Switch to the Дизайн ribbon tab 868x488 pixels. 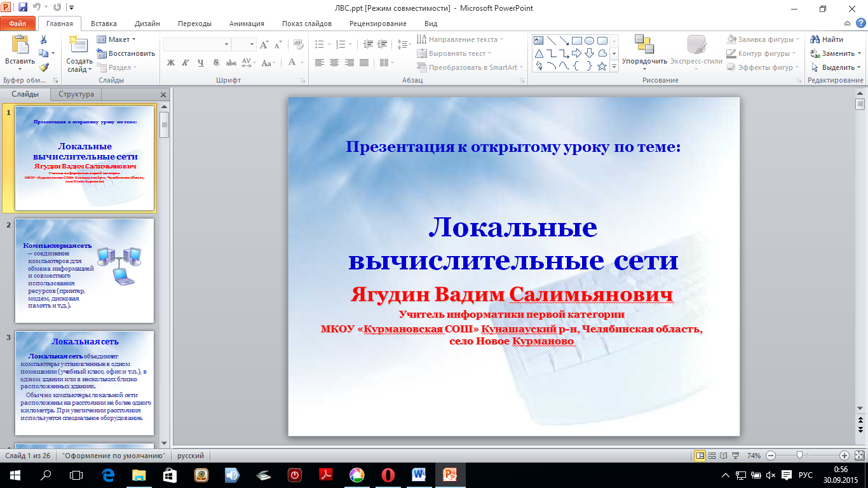click(x=147, y=24)
